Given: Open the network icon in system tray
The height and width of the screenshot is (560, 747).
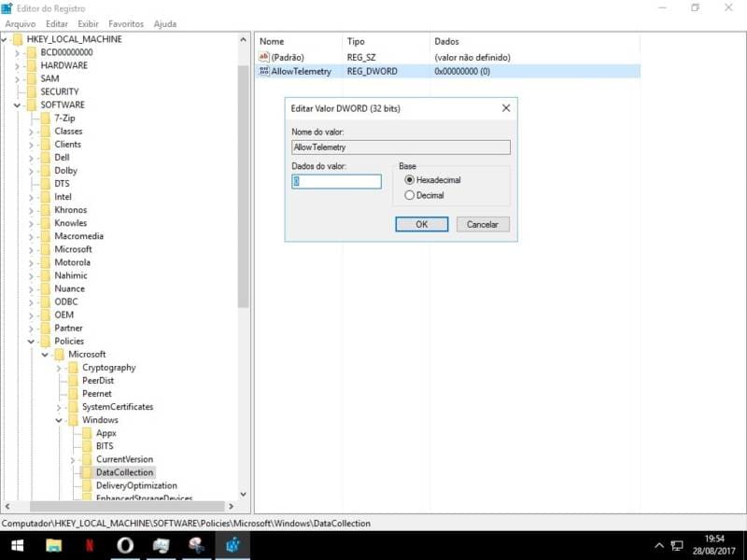Looking at the screenshot, I should coord(676,546).
